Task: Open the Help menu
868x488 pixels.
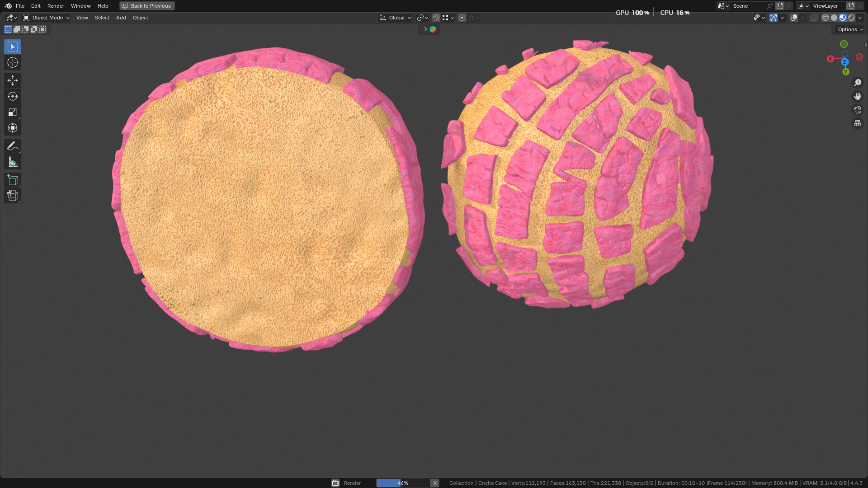Action: [x=103, y=6]
